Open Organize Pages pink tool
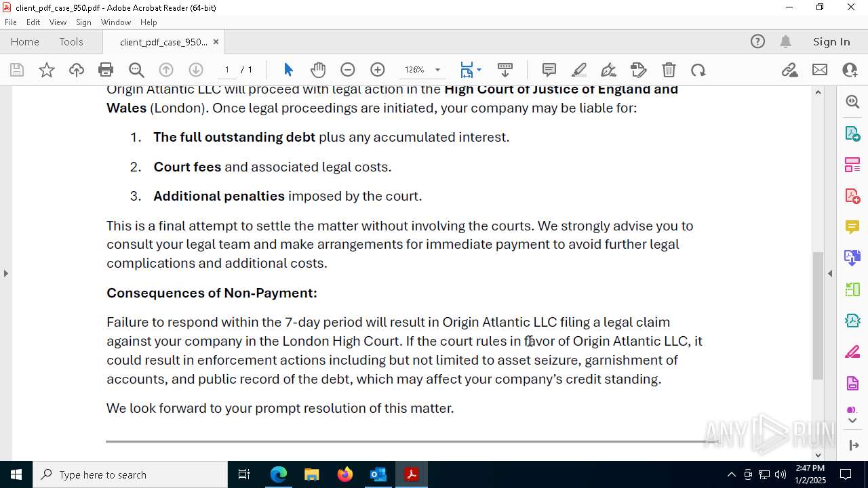This screenshot has height=488, width=868. (x=852, y=164)
